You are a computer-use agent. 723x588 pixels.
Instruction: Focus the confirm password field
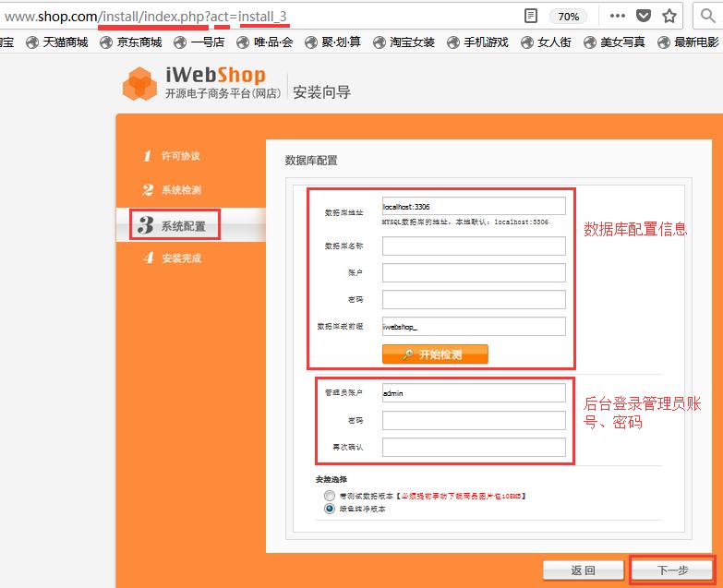474,447
